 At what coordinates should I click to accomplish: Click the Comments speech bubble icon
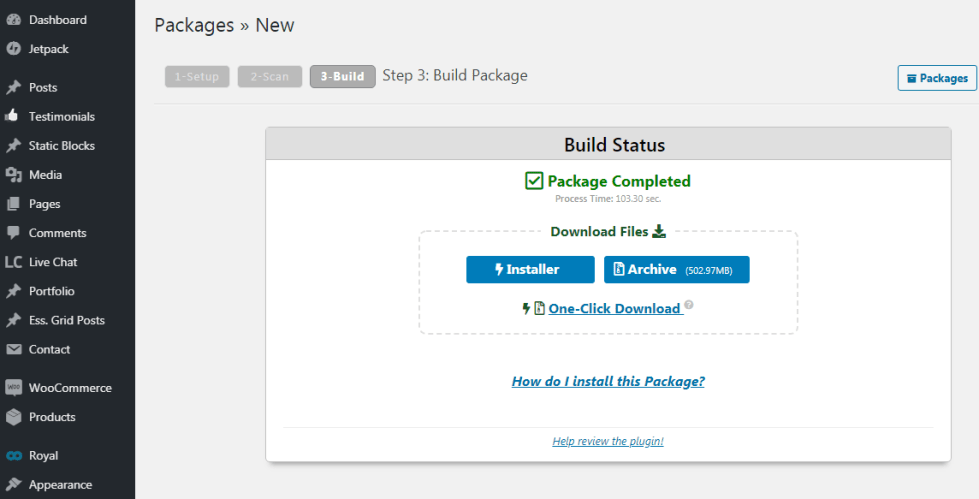[x=14, y=233]
